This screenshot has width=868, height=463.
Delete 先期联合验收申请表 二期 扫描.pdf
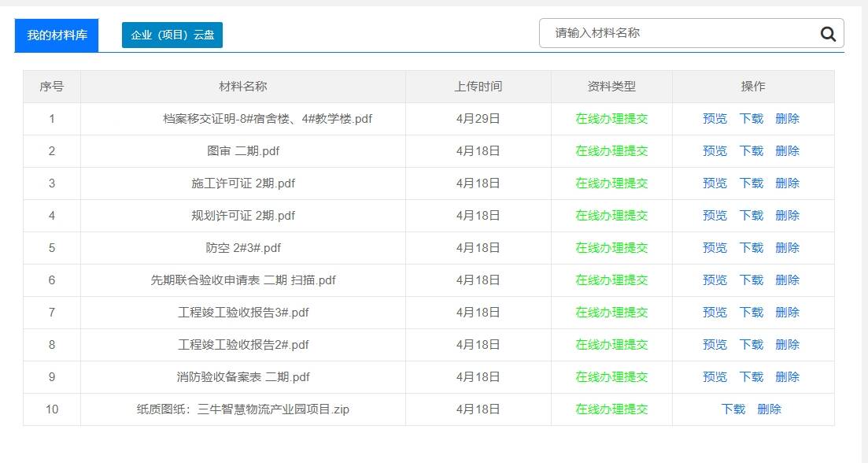coord(787,280)
